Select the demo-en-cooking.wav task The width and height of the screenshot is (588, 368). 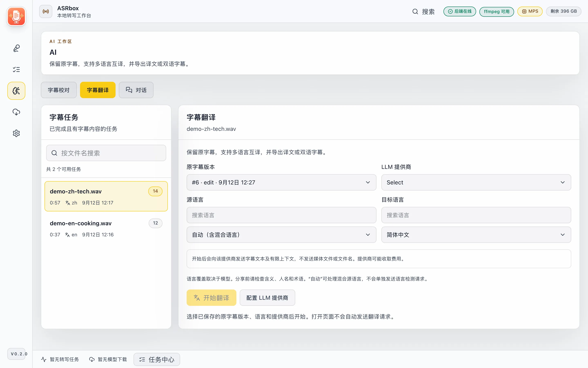106,228
